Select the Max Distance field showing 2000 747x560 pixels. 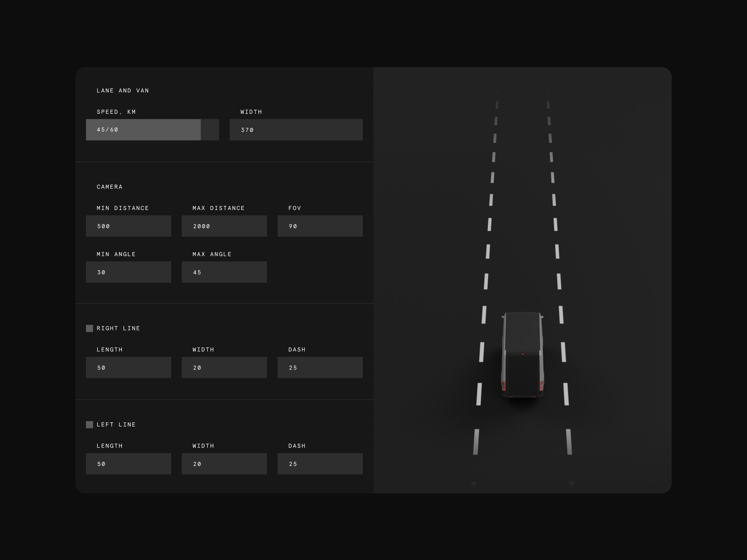(224, 226)
